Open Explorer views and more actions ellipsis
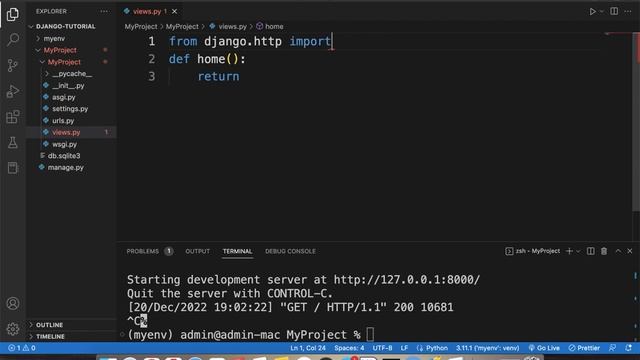The image size is (640, 360). click(104, 11)
